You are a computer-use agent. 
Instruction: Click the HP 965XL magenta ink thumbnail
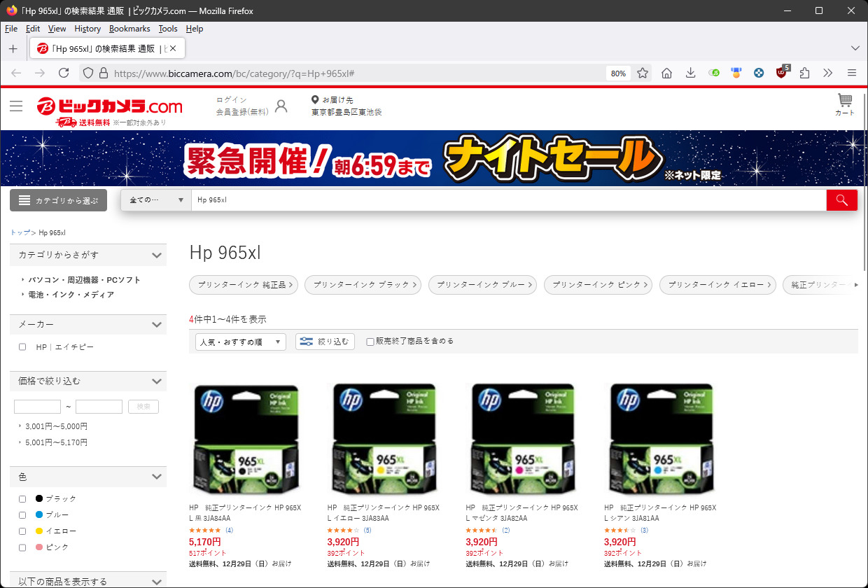coord(522,439)
